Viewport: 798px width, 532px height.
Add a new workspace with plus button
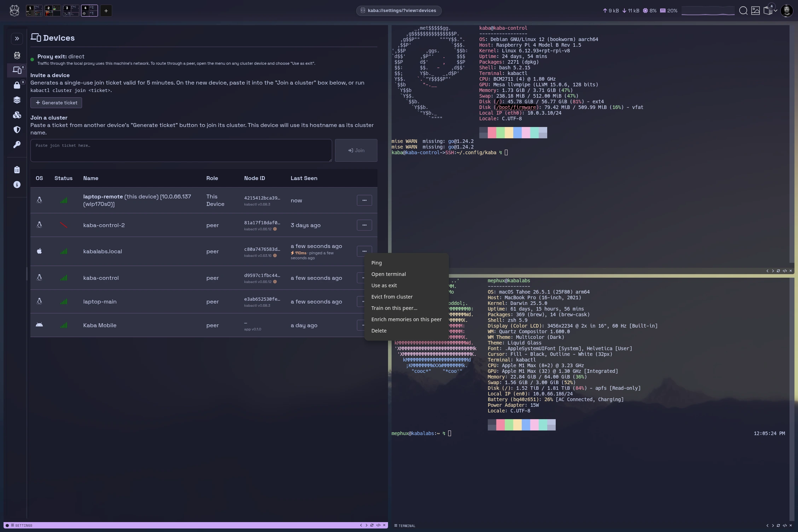point(106,11)
